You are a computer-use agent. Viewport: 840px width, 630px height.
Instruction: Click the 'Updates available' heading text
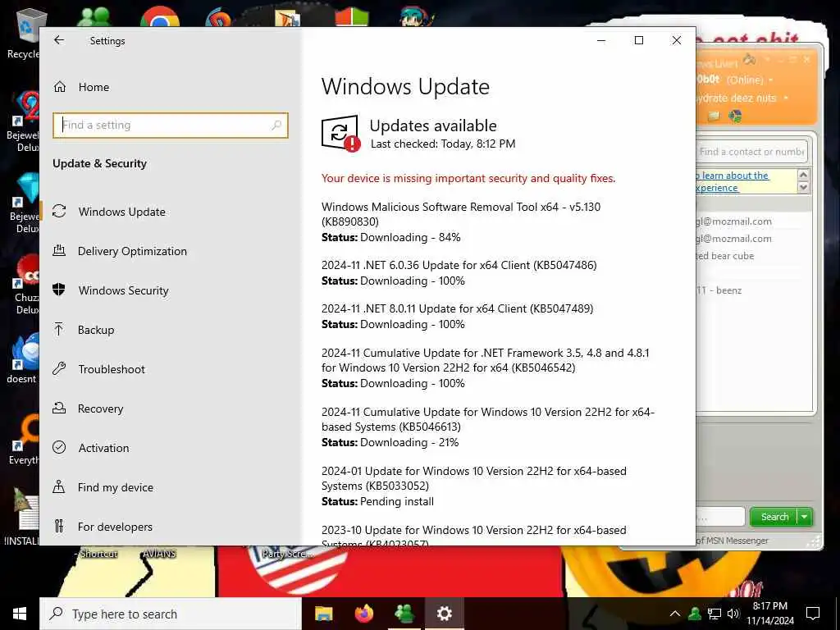pos(433,126)
